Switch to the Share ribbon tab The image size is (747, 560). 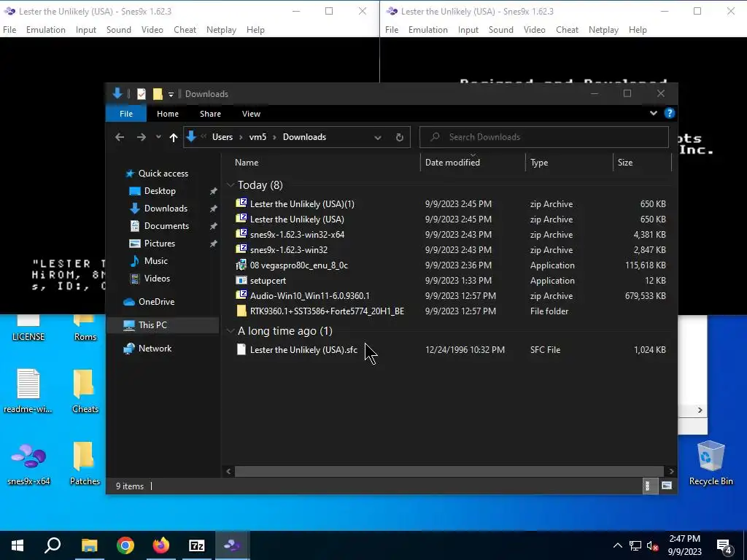pos(210,114)
